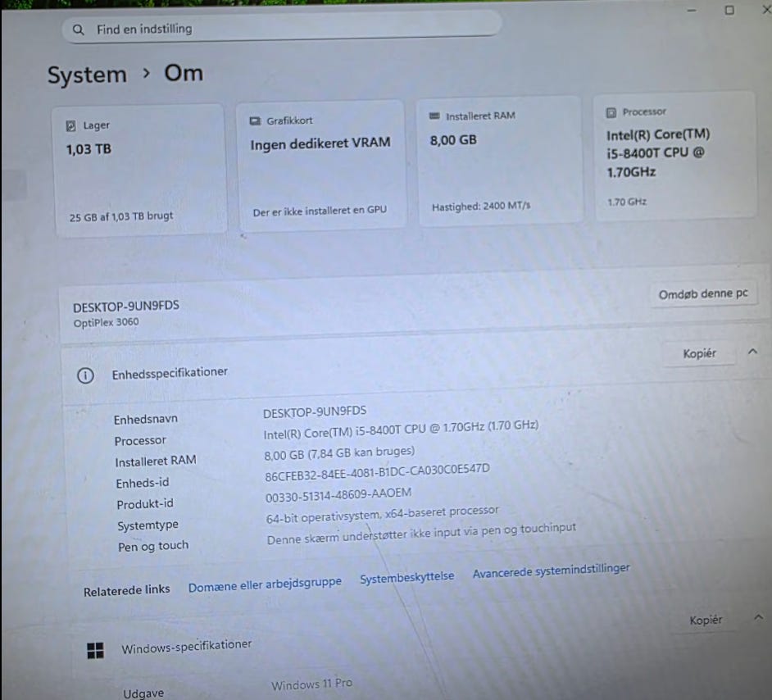This screenshot has height=700, width=772.
Task: Click 'Hastighed: 2400 MT/s' text
Action: click(481, 207)
